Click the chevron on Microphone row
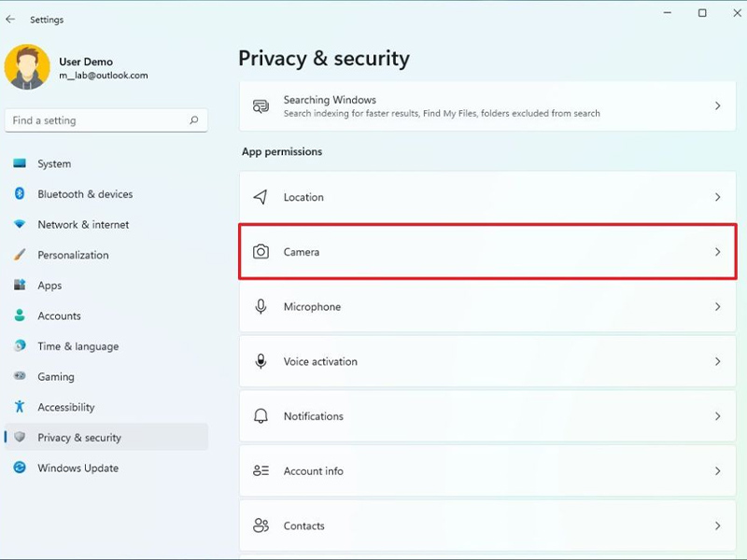This screenshot has height=560, width=747. tap(717, 307)
